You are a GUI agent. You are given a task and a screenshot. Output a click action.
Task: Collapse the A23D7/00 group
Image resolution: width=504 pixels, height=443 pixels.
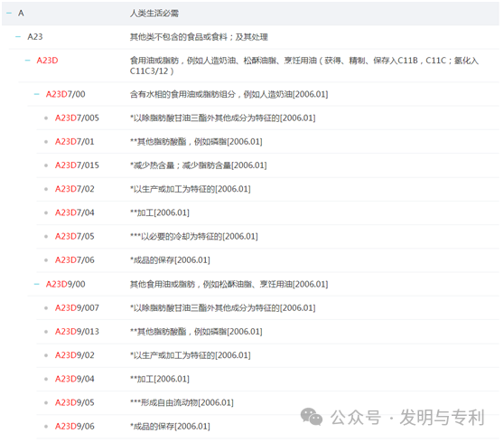[37, 94]
